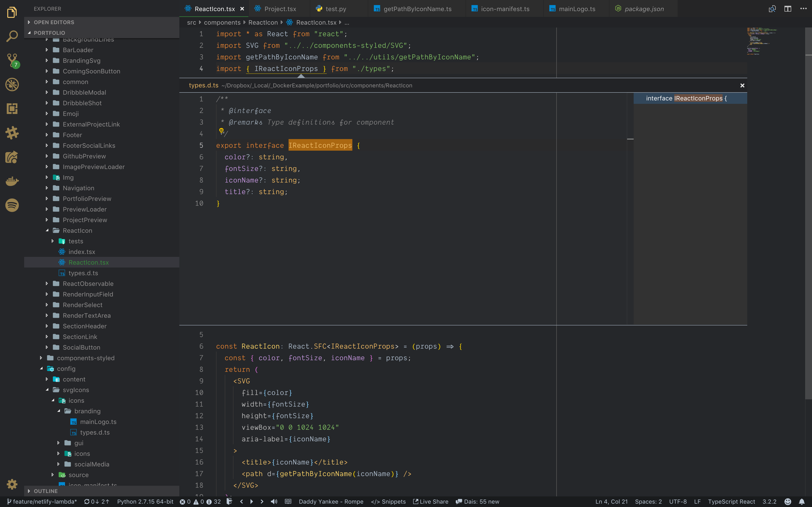Viewport: 812px width, 507px height.
Task: Open the editor More Actions ellipsis
Action: pyautogui.click(x=803, y=9)
